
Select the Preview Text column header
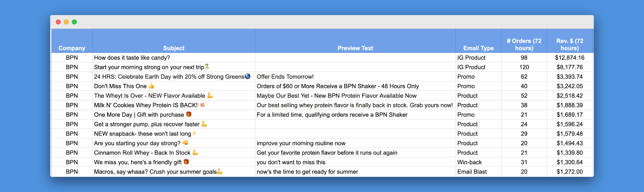[x=355, y=48]
